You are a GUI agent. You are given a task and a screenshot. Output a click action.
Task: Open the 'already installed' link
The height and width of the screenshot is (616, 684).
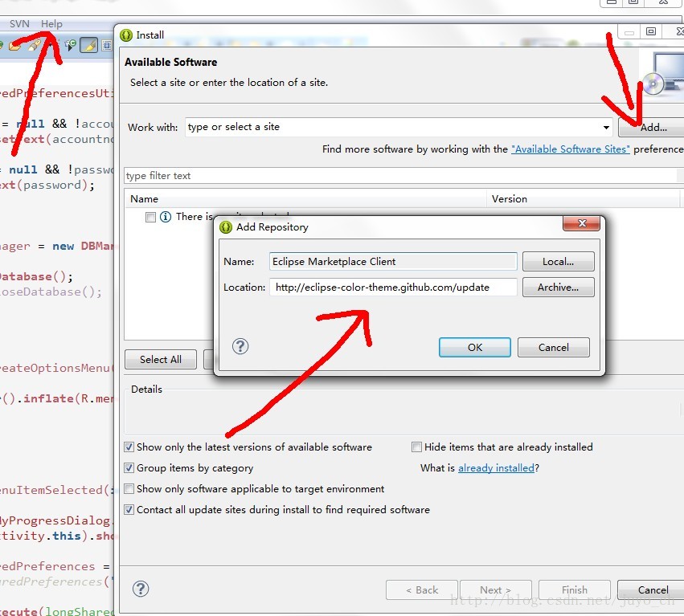click(496, 467)
